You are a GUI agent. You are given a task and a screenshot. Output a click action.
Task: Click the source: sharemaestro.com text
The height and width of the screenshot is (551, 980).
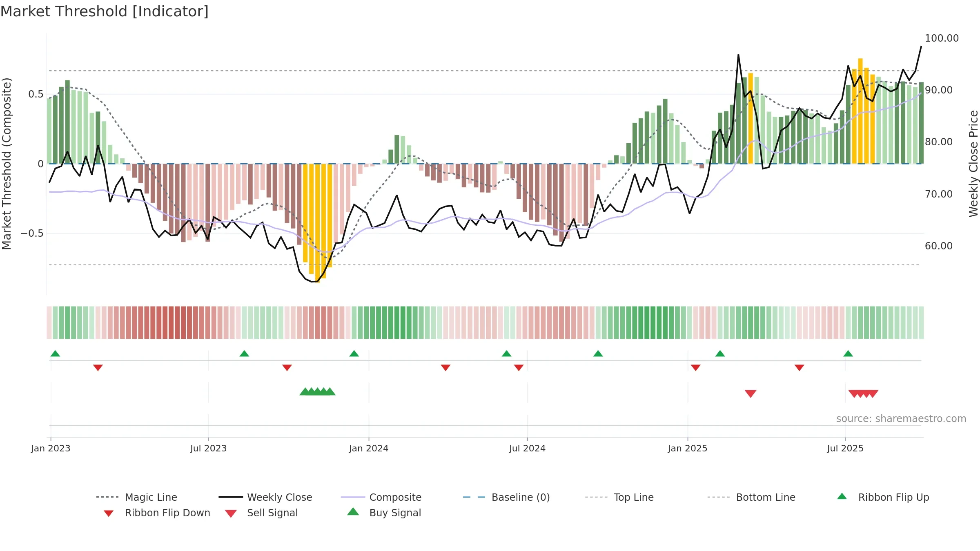click(x=901, y=419)
